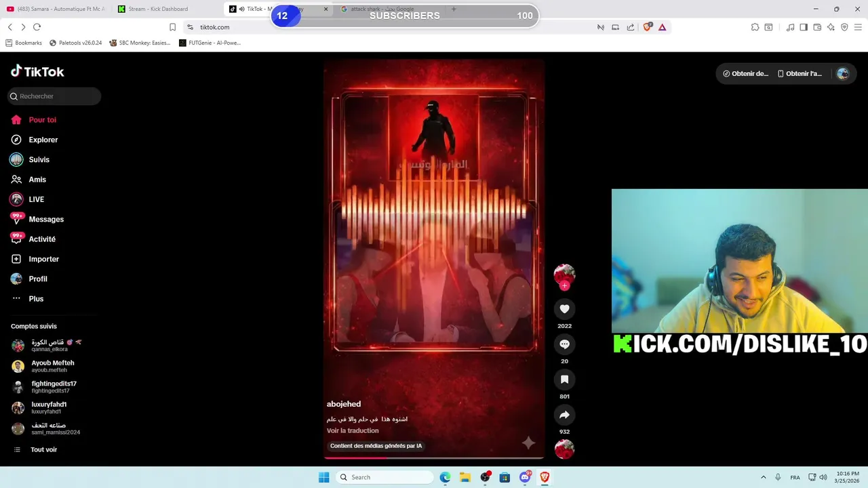
Task: Click the video progress bar
Action: click(x=434, y=458)
